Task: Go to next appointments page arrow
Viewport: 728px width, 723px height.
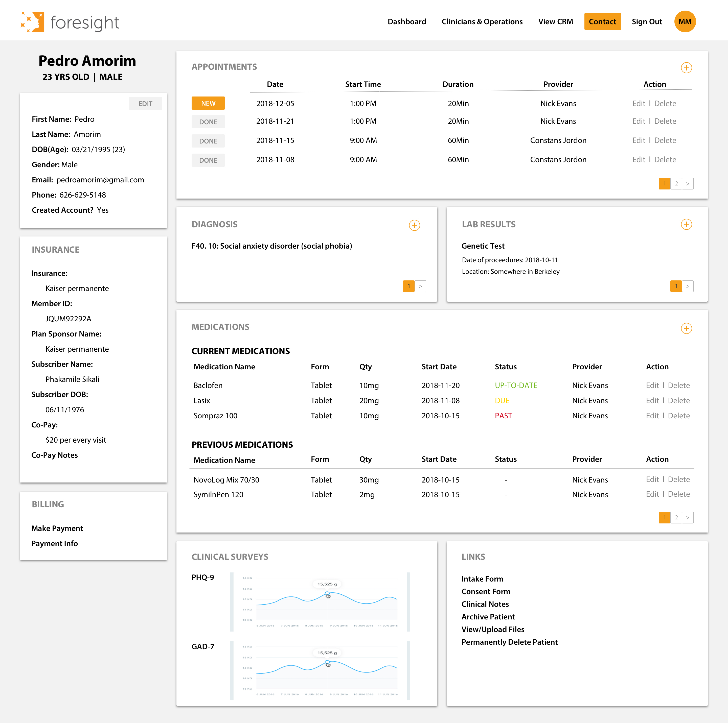Action: (x=688, y=184)
